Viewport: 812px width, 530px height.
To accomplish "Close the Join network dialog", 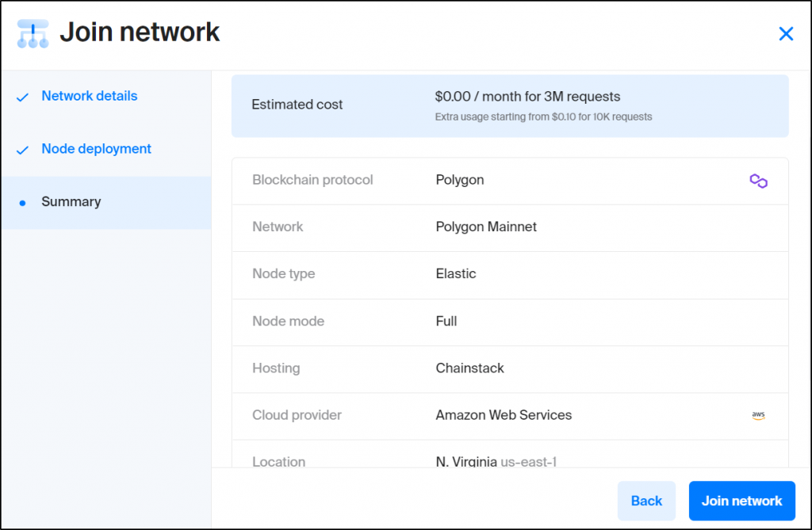I will pyautogui.click(x=786, y=33).
